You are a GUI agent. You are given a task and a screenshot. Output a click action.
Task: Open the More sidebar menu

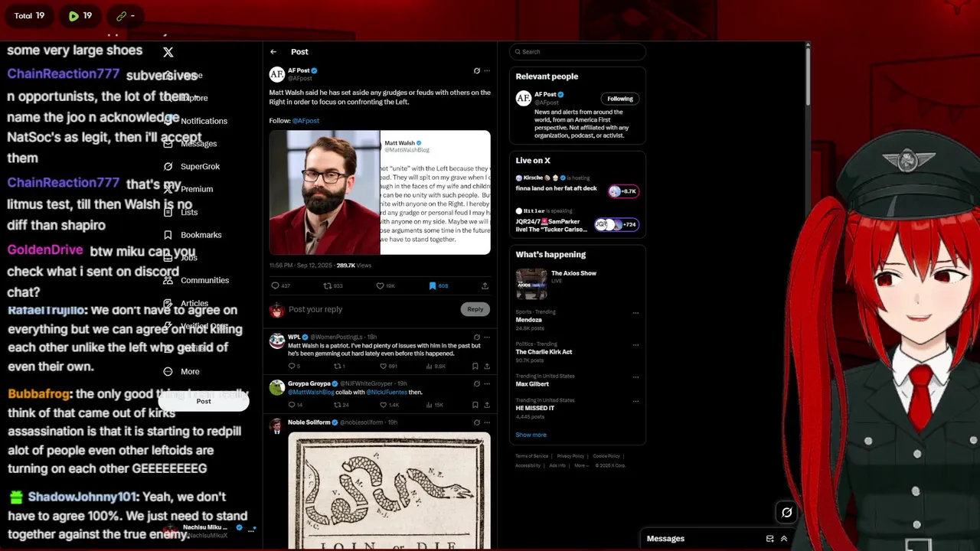point(181,372)
